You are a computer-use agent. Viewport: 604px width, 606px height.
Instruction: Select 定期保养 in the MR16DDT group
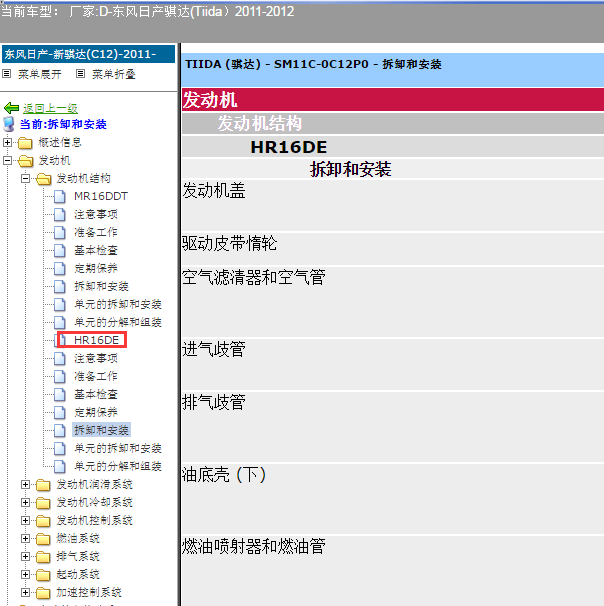coord(96,268)
